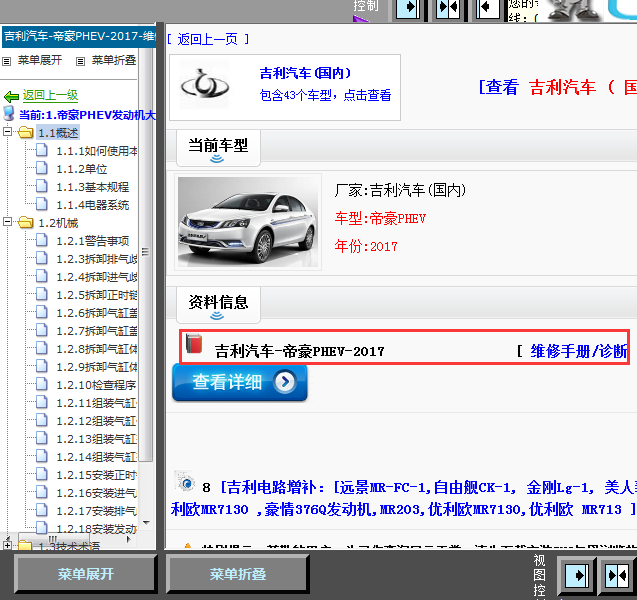Screen dimensions: 637x600
Task: Click the 菜单折叠 icon at sidebar top
Action: 80,61
